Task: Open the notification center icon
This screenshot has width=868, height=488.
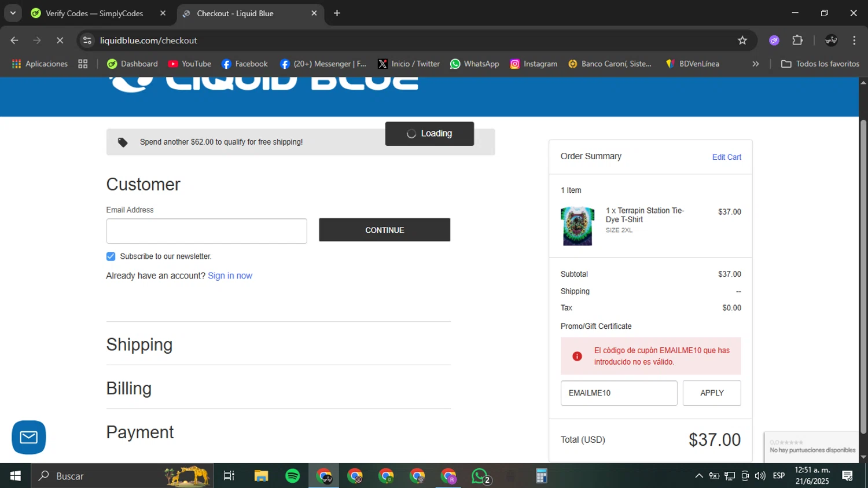Action: pos(848,476)
